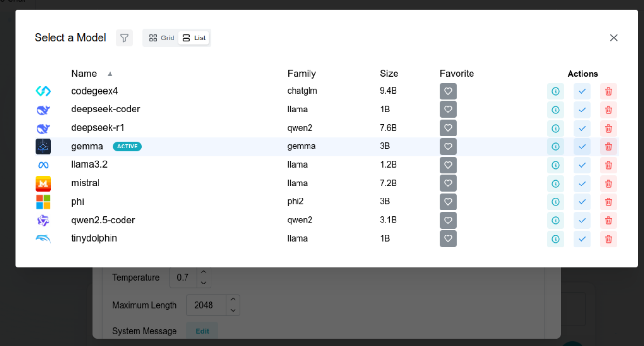Select phi with its checkmark button
Image resolution: width=644 pixels, height=346 pixels.
[x=582, y=202]
